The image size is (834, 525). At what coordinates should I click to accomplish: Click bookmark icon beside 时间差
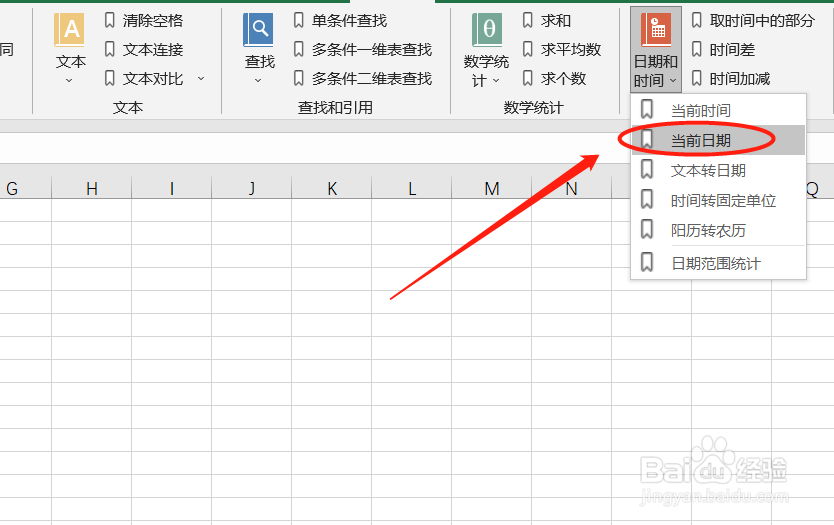pos(697,49)
